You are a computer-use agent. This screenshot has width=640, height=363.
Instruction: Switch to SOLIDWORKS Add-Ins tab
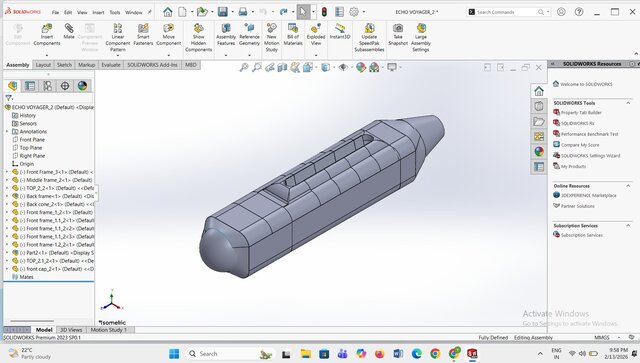(x=152, y=65)
